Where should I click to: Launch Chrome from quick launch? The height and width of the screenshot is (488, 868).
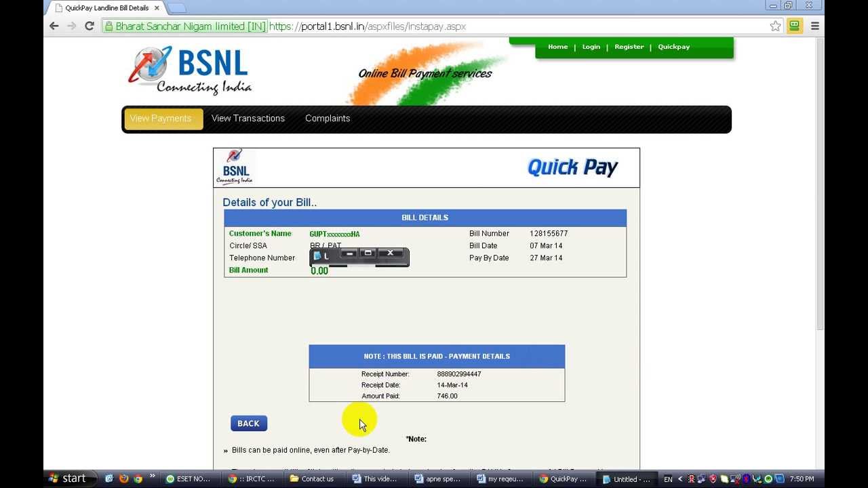tap(138, 479)
